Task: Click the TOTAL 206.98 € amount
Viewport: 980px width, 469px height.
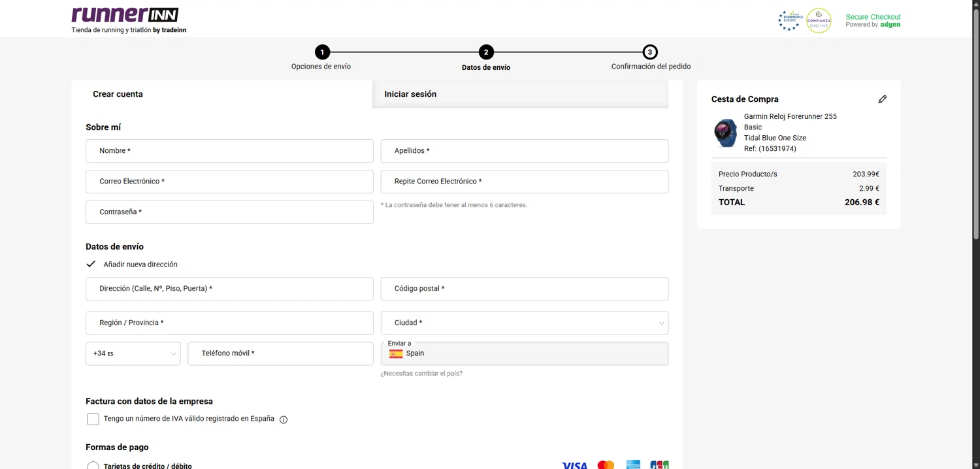Action: click(862, 202)
